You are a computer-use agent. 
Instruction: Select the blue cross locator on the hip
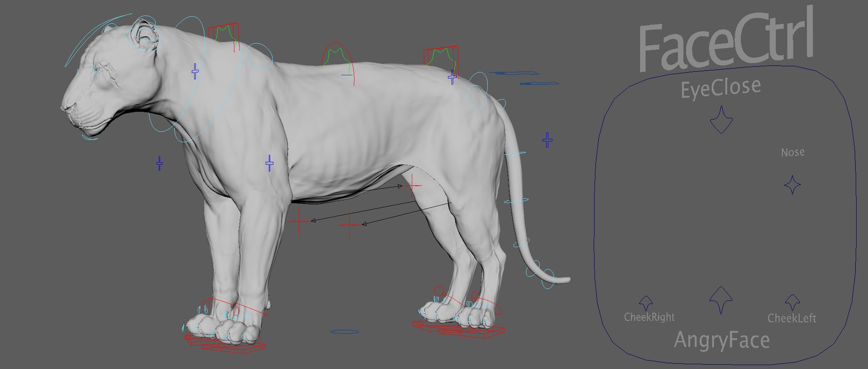452,77
